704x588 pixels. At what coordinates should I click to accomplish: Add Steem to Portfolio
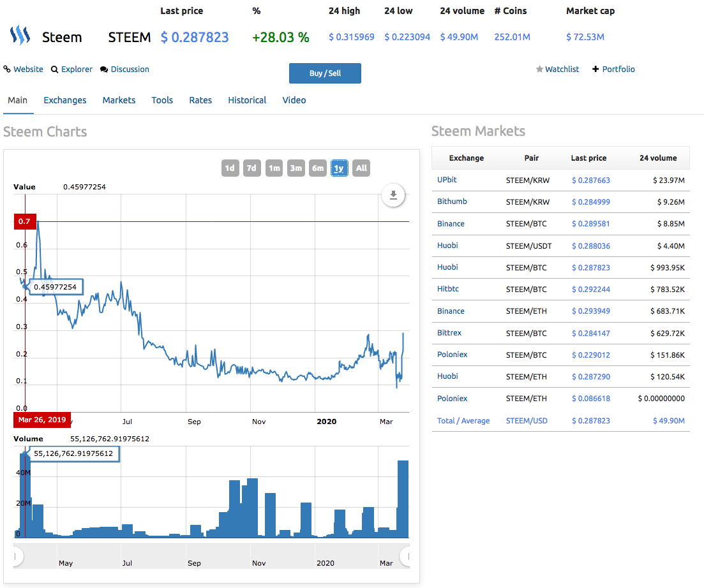click(x=618, y=69)
